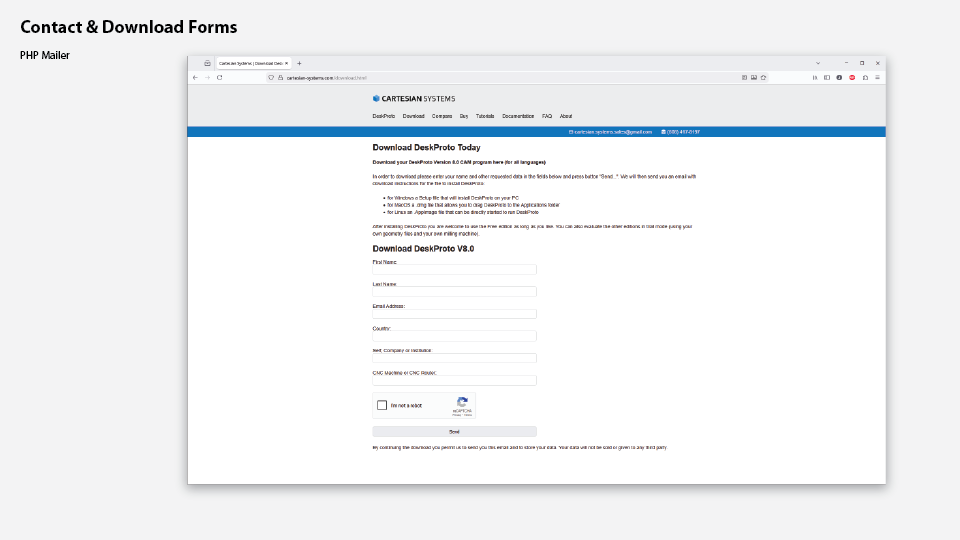
Task: Expand the list all tabs chevron
Action: 818,63
